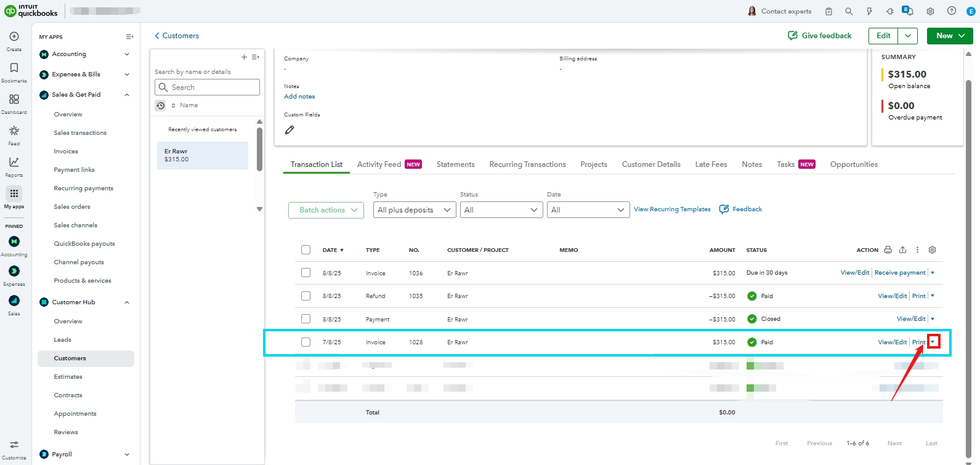Open the search magnifier in top bar
980x465 pixels.
[849, 11]
